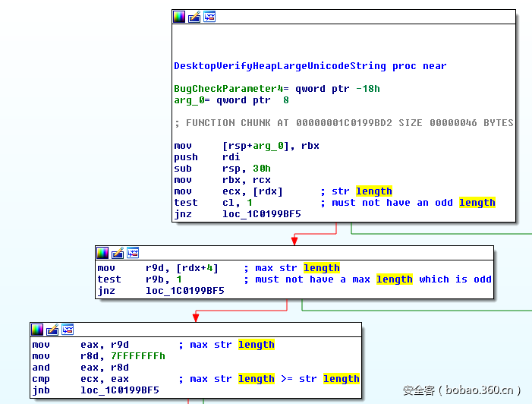Image resolution: width=532 pixels, height=404 pixels.
Task: Click the mov r9d, [rdx+4] instruction
Action: (158, 268)
